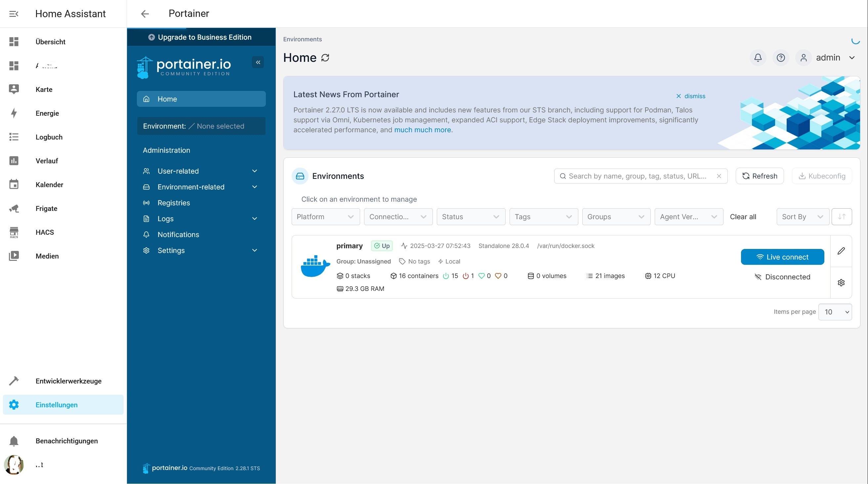This screenshot has width=868, height=484.
Task: Open the Platform filter dropdown
Action: (325, 217)
